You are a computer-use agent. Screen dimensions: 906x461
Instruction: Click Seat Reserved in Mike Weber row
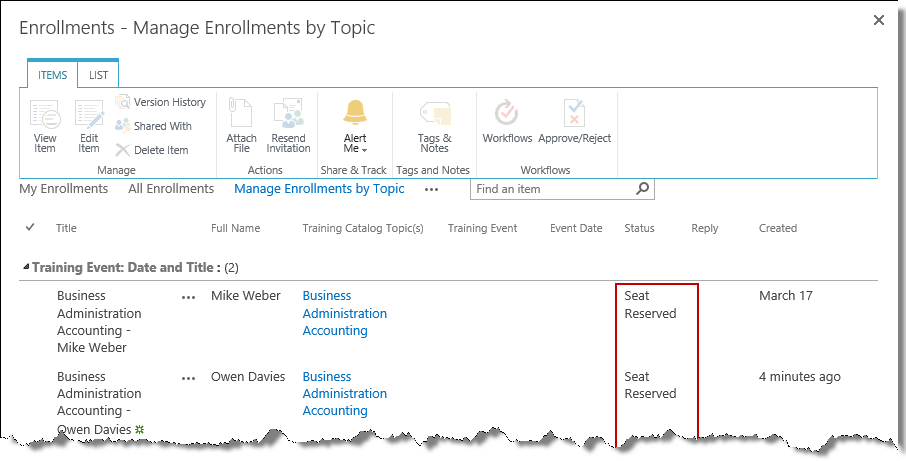pyautogui.click(x=650, y=304)
